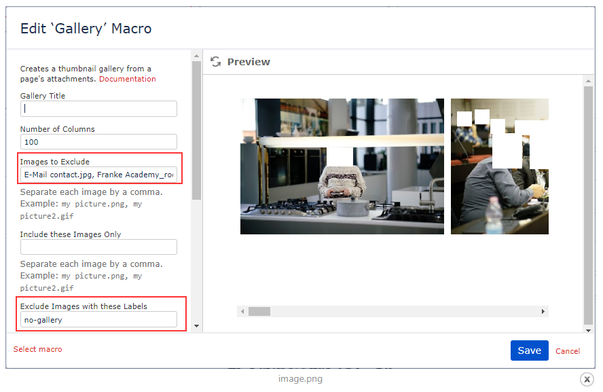Click the preview horizontal scrollbar thumb

coord(259,311)
